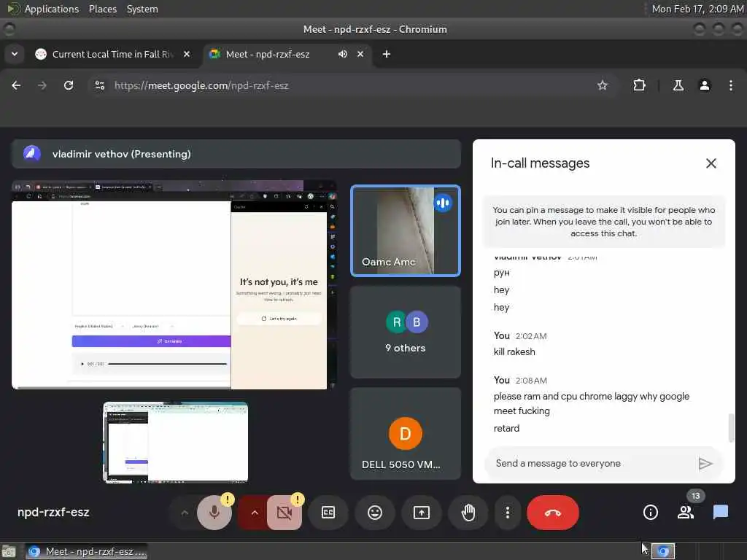Open meeting details info icon
Image resolution: width=747 pixels, height=560 pixels.
[650, 513]
